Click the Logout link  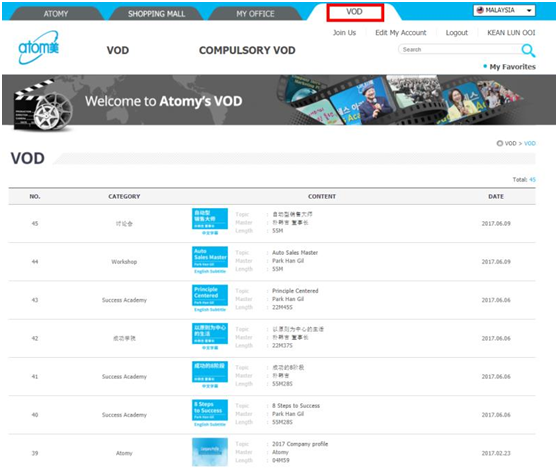pos(457,33)
